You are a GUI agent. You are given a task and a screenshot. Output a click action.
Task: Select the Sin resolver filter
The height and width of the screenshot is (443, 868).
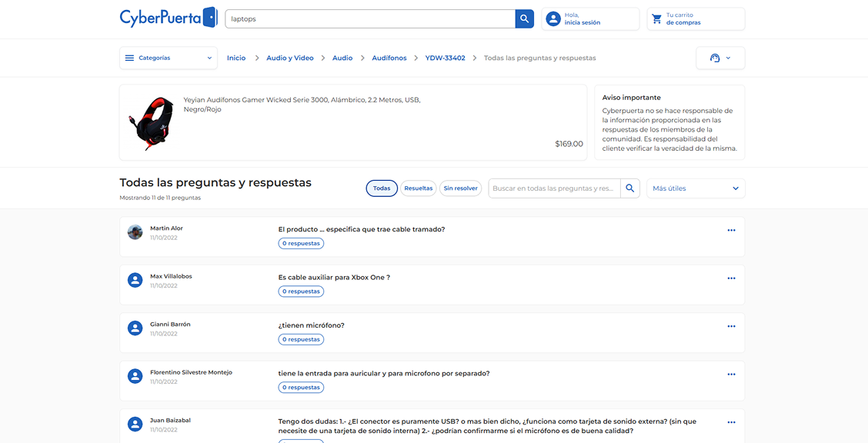tap(460, 188)
